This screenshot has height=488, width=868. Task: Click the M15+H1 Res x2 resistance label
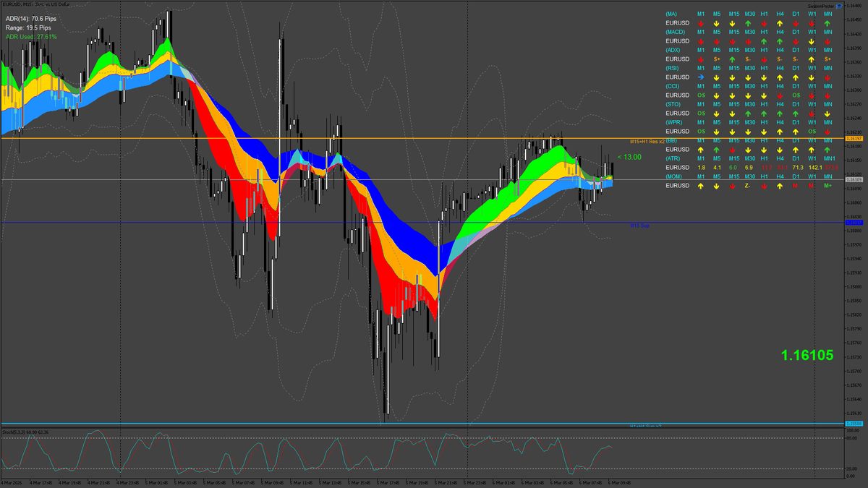[647, 142]
